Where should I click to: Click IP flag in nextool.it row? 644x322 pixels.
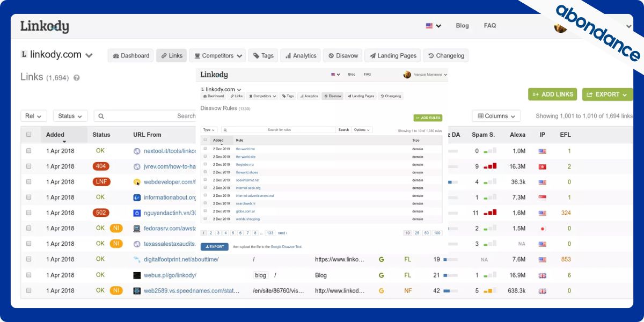(543, 152)
